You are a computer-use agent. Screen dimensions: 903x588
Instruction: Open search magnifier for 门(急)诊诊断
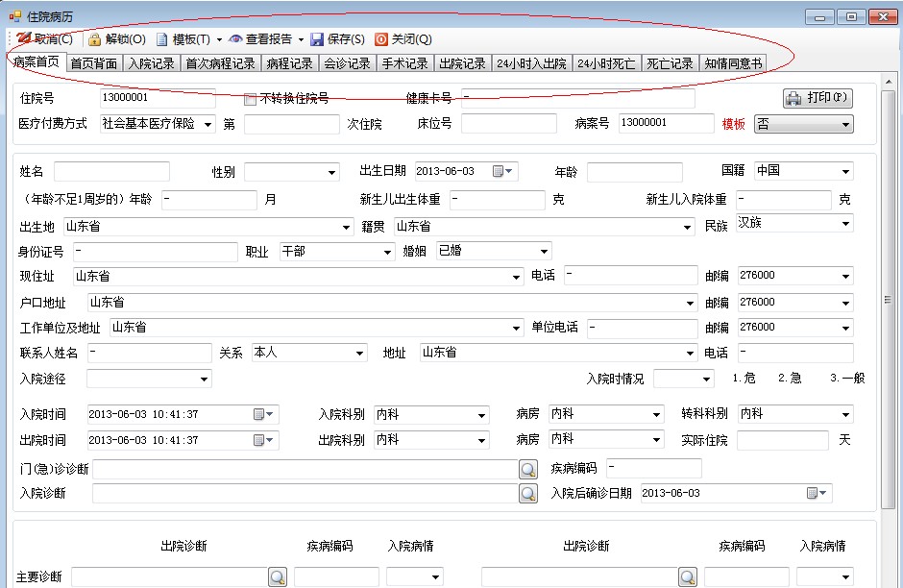tap(528, 470)
